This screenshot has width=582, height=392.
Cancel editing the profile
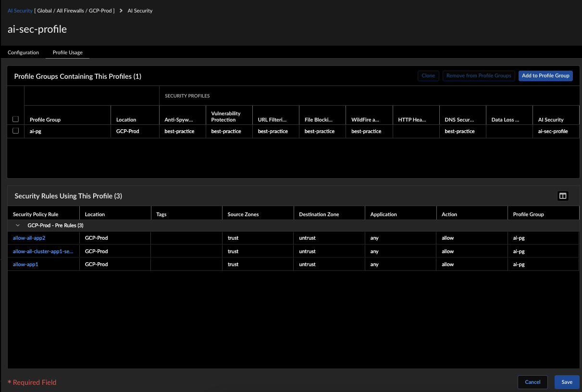[x=532, y=382]
